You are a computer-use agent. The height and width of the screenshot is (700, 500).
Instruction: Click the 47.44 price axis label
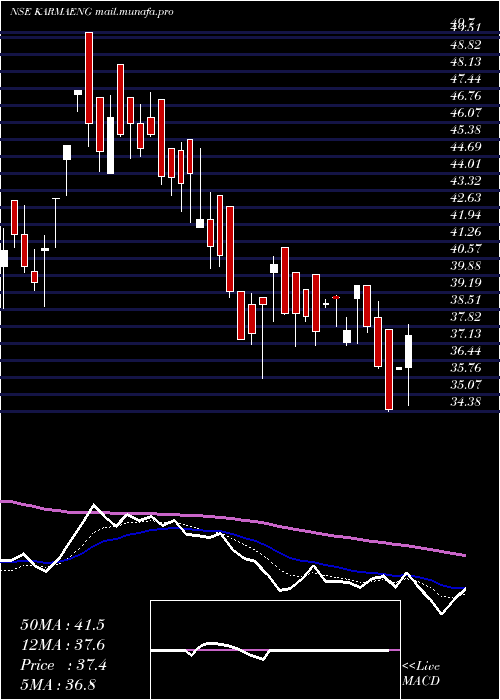pos(466,79)
